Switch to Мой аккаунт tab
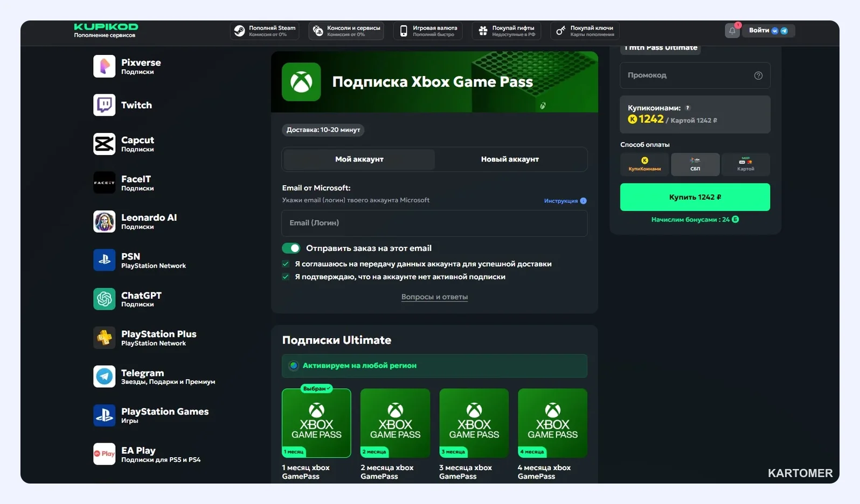 pyautogui.click(x=359, y=159)
